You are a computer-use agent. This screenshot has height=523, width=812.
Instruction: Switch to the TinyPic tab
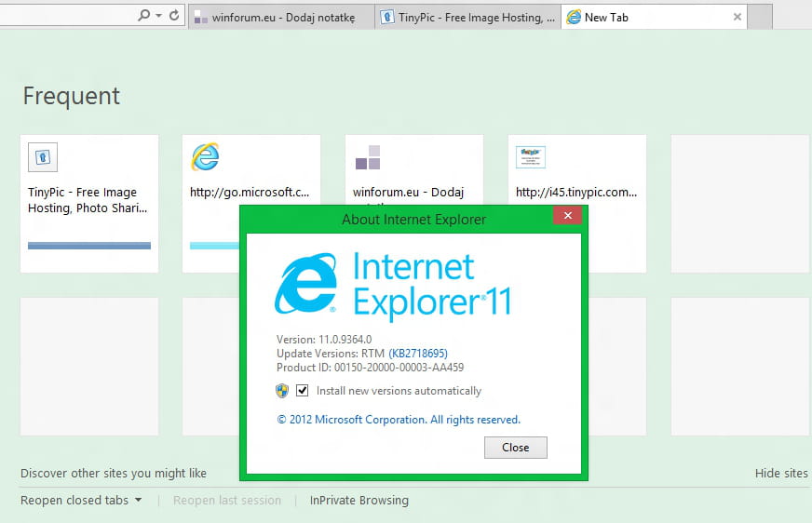[468, 17]
